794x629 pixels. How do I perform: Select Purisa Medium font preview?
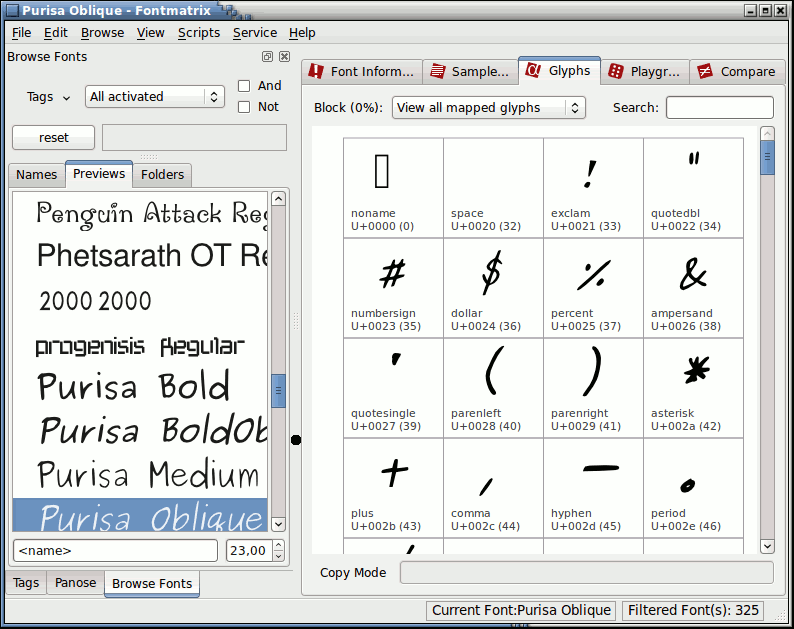click(x=140, y=475)
